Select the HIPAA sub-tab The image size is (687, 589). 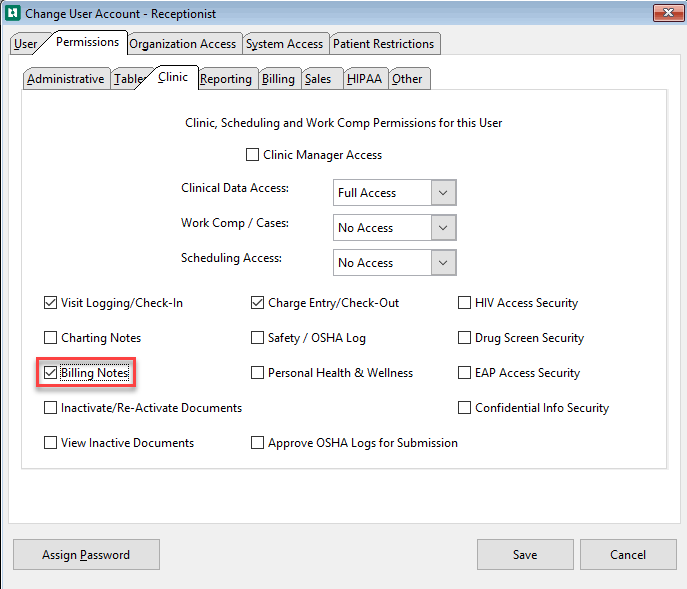[365, 79]
